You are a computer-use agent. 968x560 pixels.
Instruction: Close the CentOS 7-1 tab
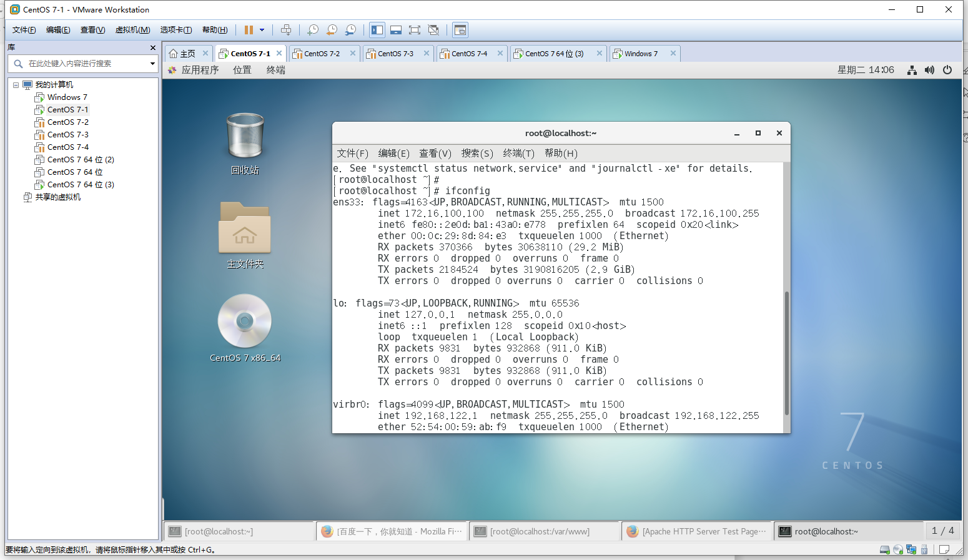(279, 54)
